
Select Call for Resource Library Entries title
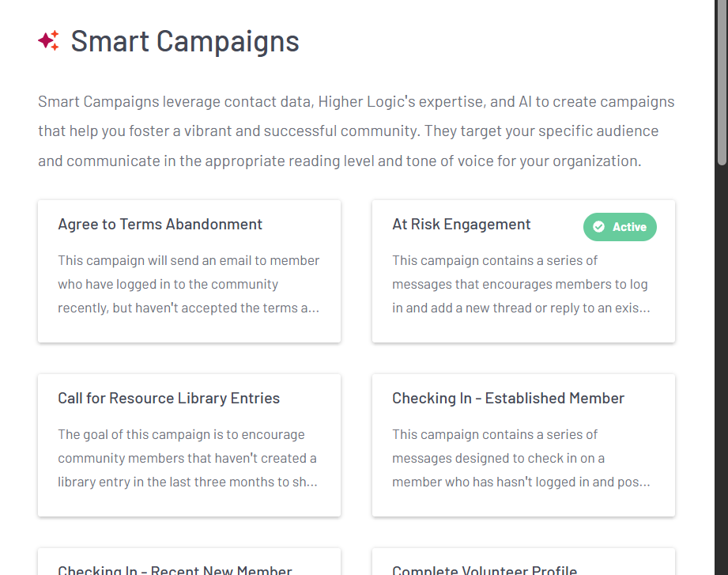point(168,399)
